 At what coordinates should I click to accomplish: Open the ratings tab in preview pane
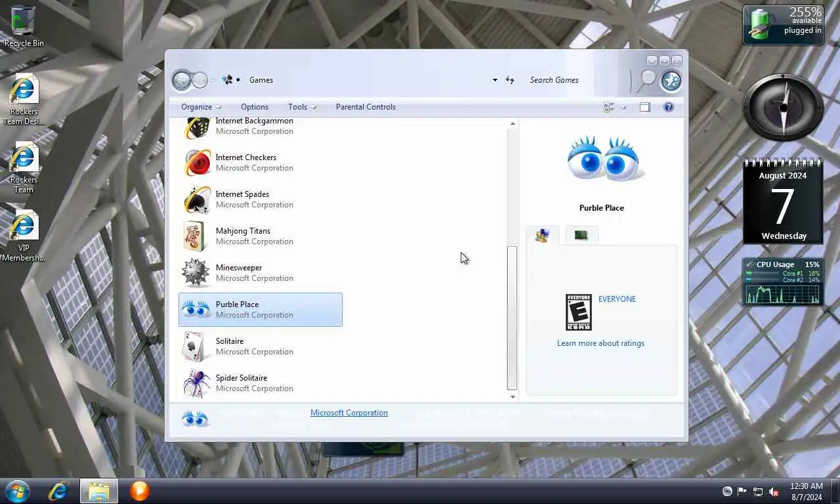coord(542,236)
